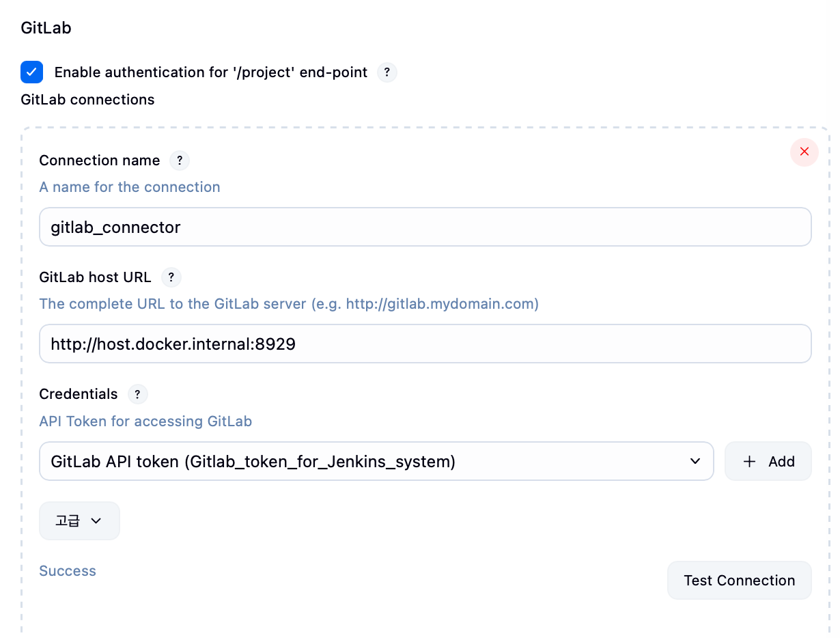Image resolution: width=840 pixels, height=638 pixels.
Task: Add a new credential with Add button
Action: (x=768, y=462)
